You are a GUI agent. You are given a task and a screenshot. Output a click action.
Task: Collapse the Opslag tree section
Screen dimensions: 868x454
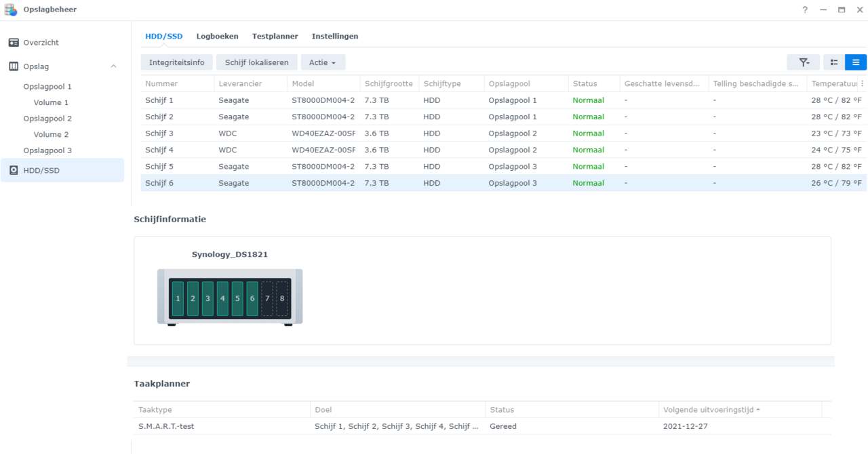tap(113, 66)
